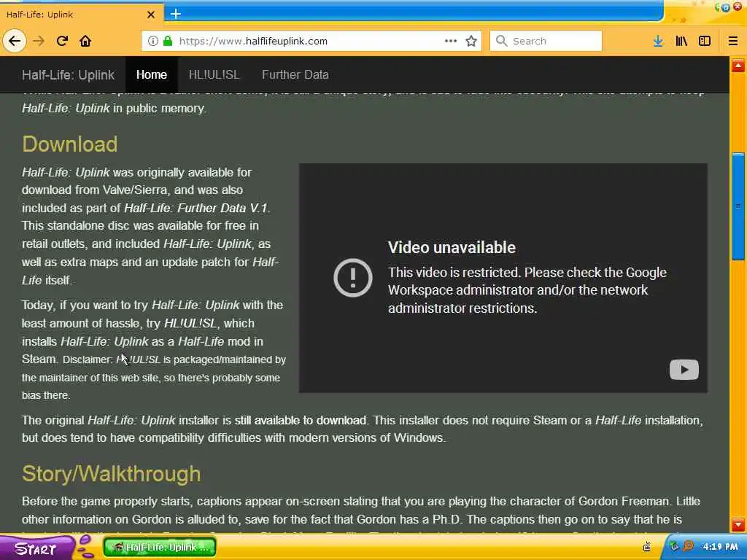Click the taskbar clock showing 4:19 PM
This screenshot has height=560, width=747.
point(720,547)
